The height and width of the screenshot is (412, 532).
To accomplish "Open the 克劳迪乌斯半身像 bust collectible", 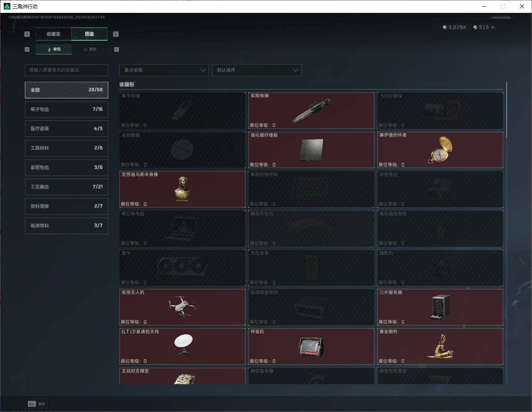I will tap(183, 189).
